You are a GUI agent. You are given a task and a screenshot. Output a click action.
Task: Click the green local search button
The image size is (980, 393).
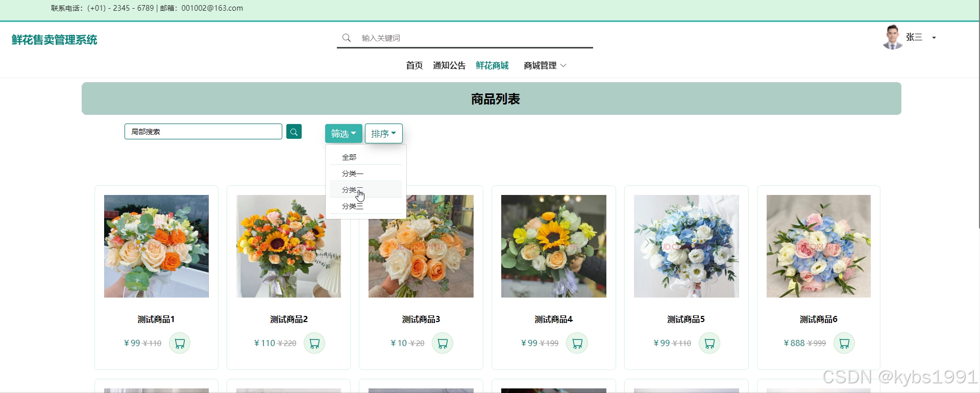(x=294, y=132)
